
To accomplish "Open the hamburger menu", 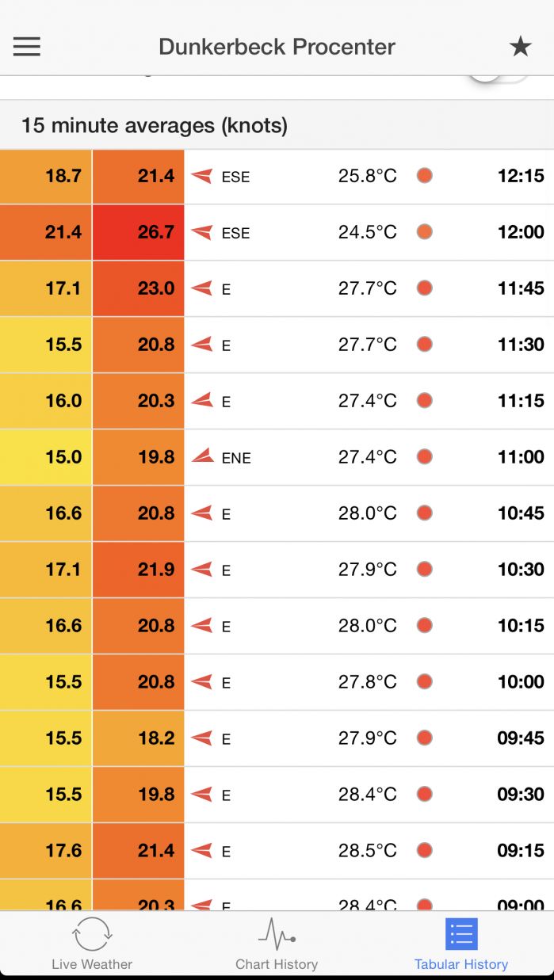I will click(26, 47).
